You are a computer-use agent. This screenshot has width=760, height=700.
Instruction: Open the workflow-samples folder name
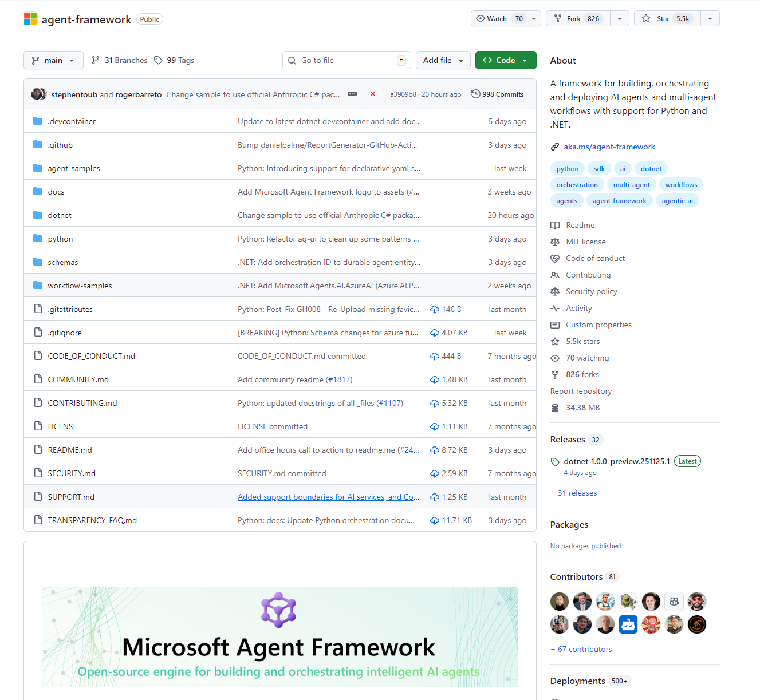80,286
